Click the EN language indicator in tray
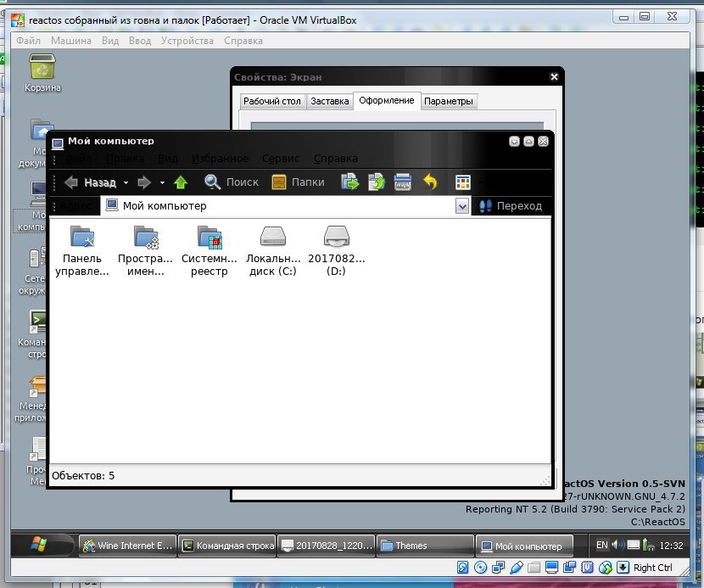704x588 pixels. point(602,546)
